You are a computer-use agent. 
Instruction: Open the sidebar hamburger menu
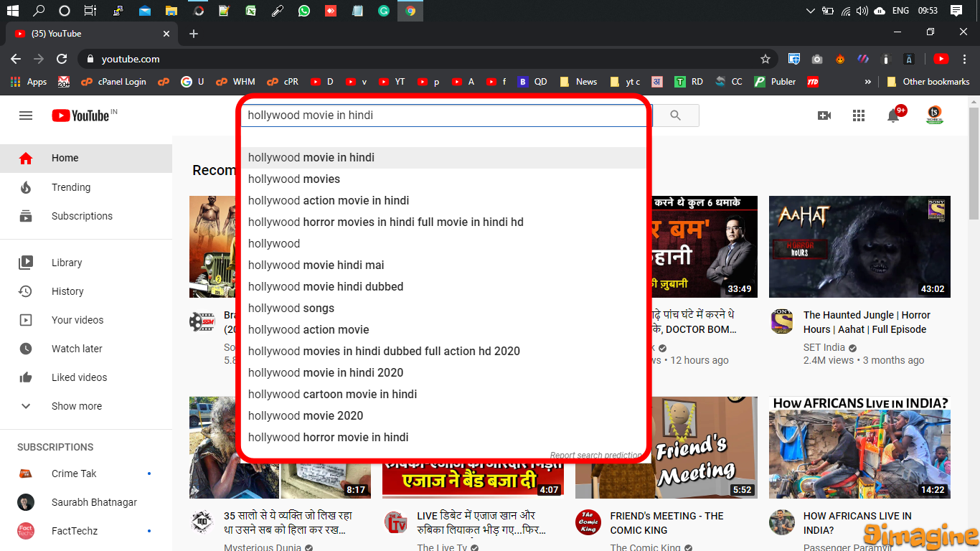(26, 116)
